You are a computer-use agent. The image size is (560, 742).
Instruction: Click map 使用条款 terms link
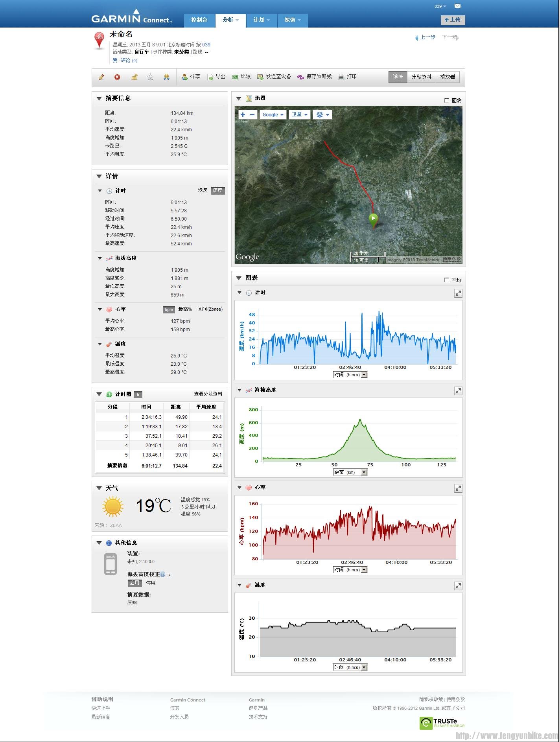coord(451,260)
